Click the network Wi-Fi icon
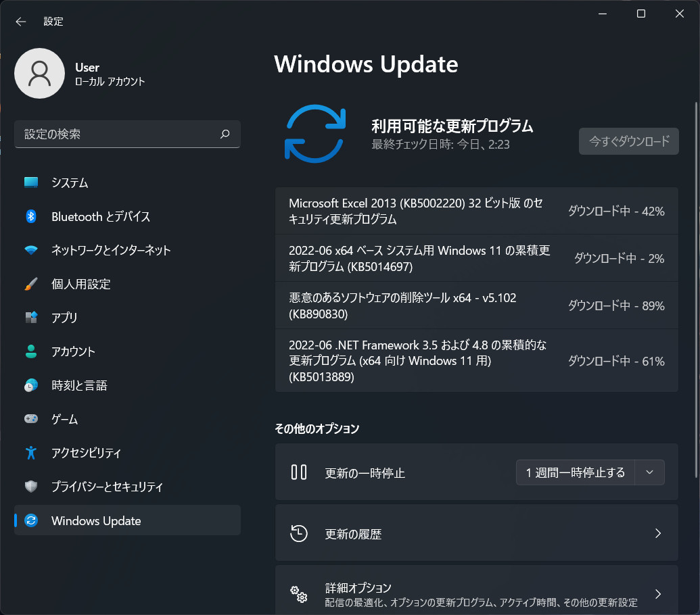700x615 pixels. pos(31,250)
